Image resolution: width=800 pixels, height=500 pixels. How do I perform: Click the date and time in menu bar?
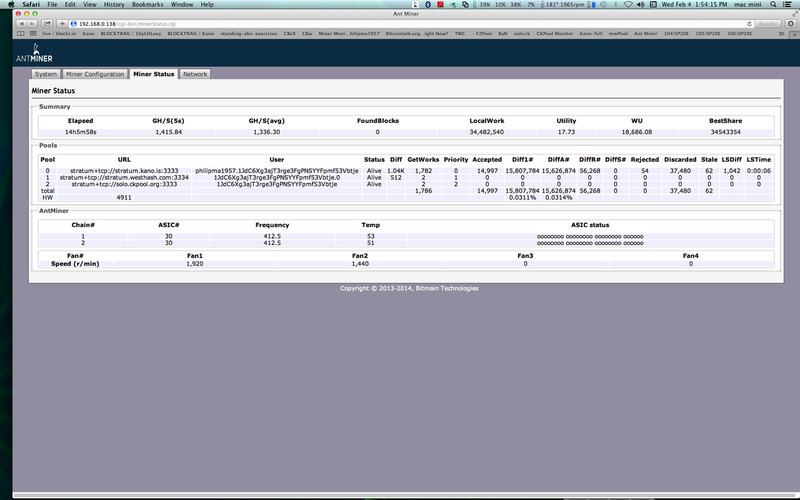(x=694, y=4)
